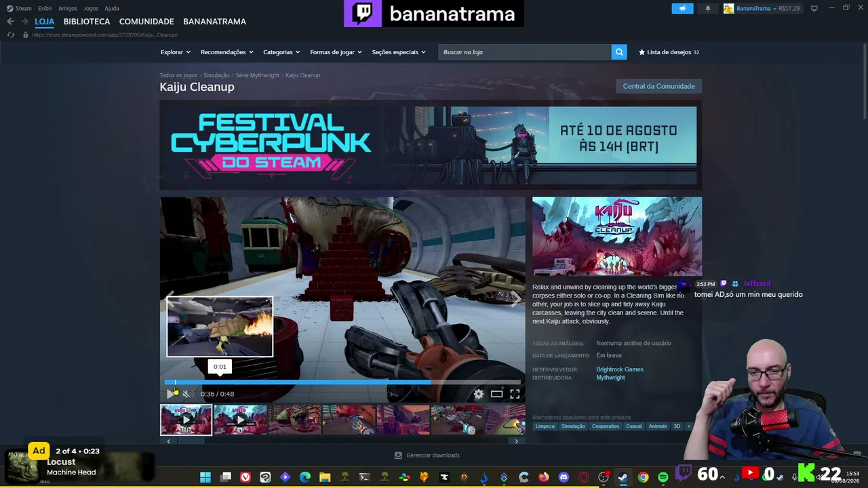Enter fullscreen for the trailer
Screen dimensions: 868x488
[515, 394]
